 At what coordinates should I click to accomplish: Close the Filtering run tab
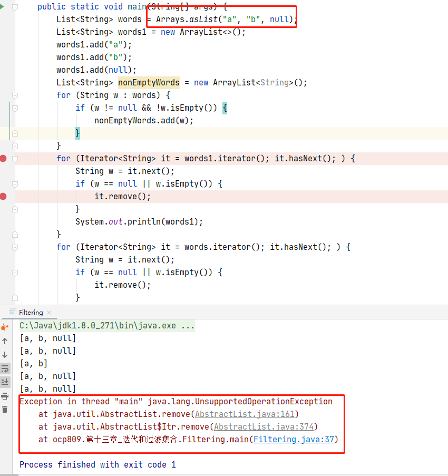48,313
